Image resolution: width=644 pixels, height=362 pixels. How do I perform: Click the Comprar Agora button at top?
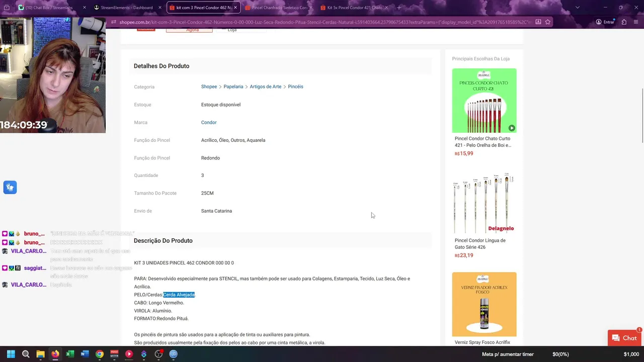coord(189,30)
